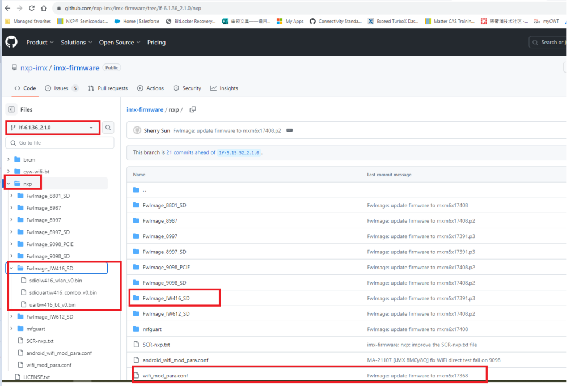Click the magnifier icon beside the branch selector

pyautogui.click(x=108, y=128)
